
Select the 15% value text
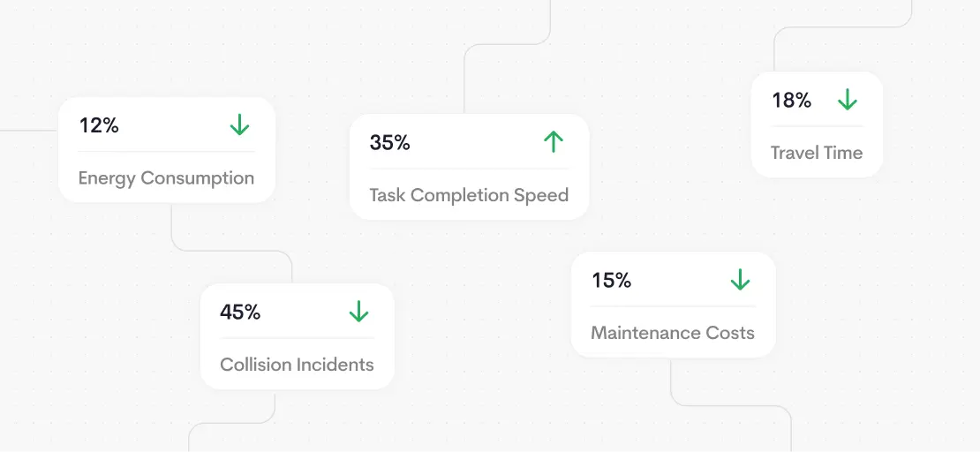(x=611, y=281)
